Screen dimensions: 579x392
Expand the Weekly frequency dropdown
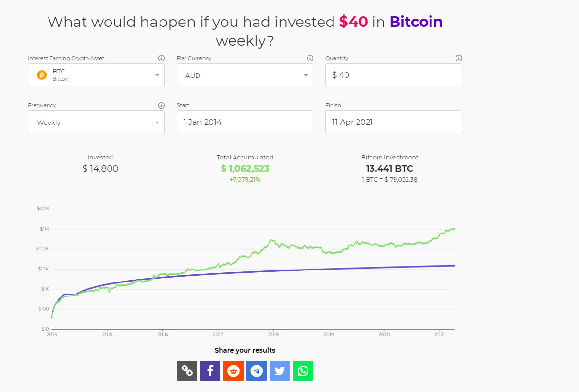coord(96,122)
